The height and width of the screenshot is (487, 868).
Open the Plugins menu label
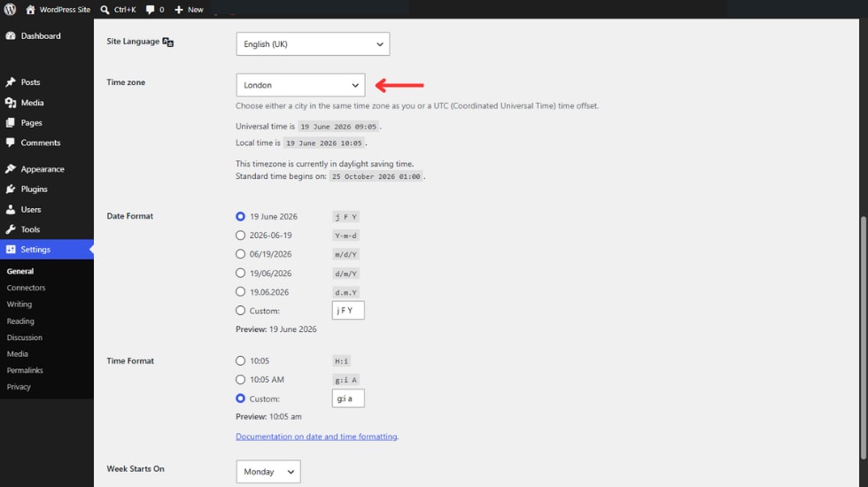tap(35, 189)
